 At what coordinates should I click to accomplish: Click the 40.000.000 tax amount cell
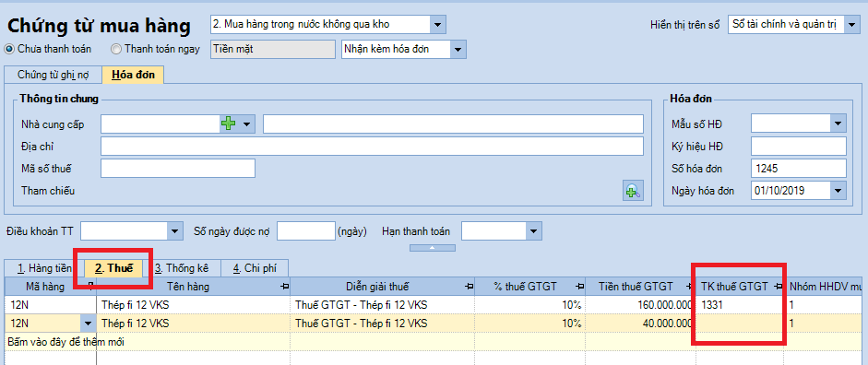point(641,324)
